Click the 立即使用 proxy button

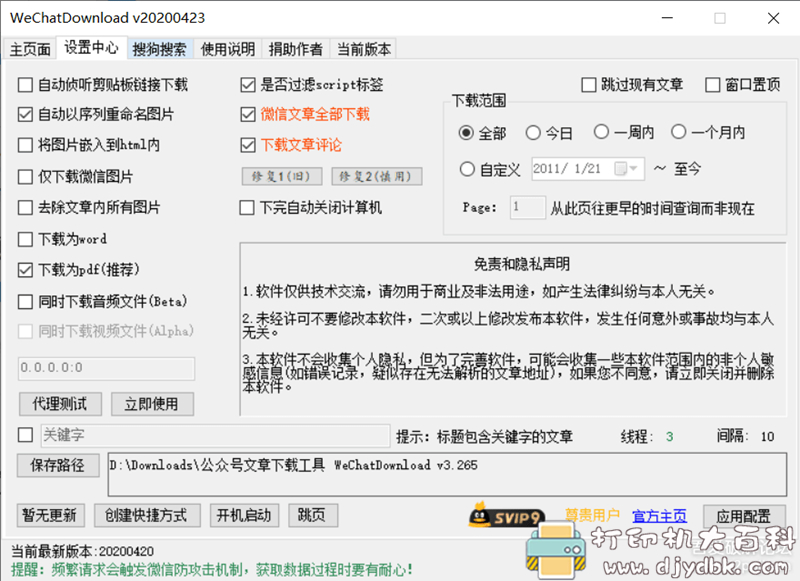[152, 404]
